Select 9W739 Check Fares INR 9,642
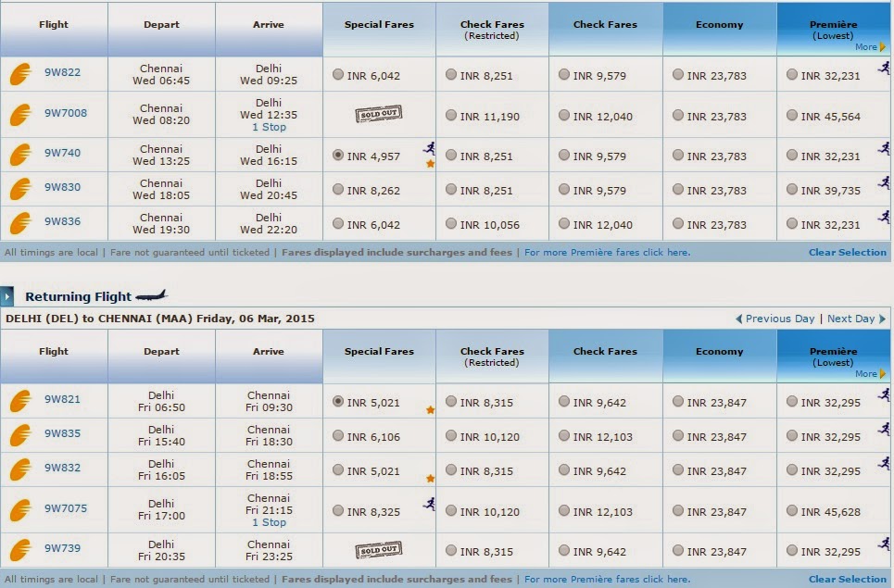The height and width of the screenshot is (588, 894). click(x=564, y=550)
